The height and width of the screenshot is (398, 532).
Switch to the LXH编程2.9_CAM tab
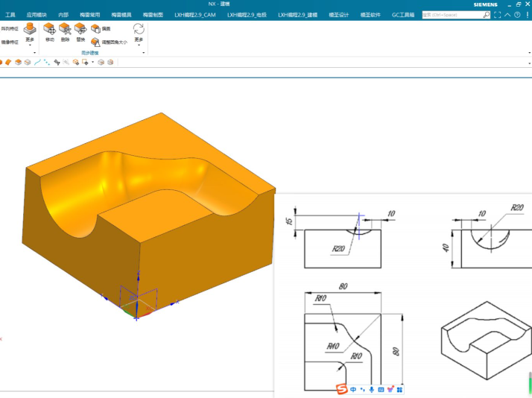click(195, 15)
